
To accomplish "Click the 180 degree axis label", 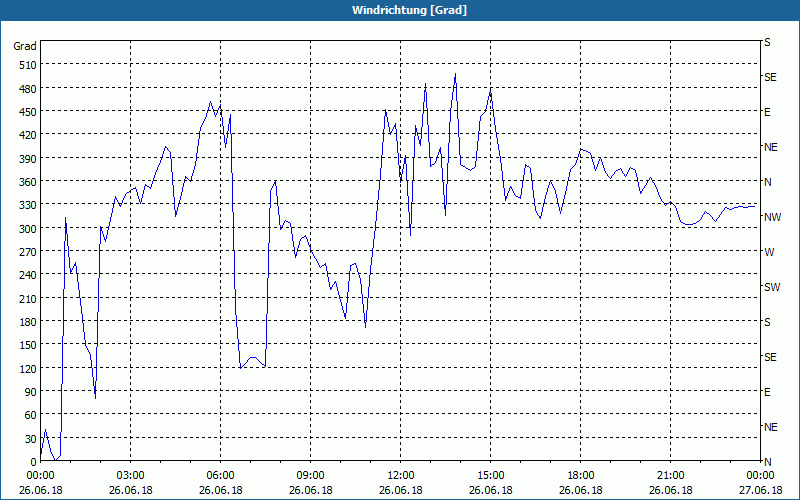I will tap(28, 322).
